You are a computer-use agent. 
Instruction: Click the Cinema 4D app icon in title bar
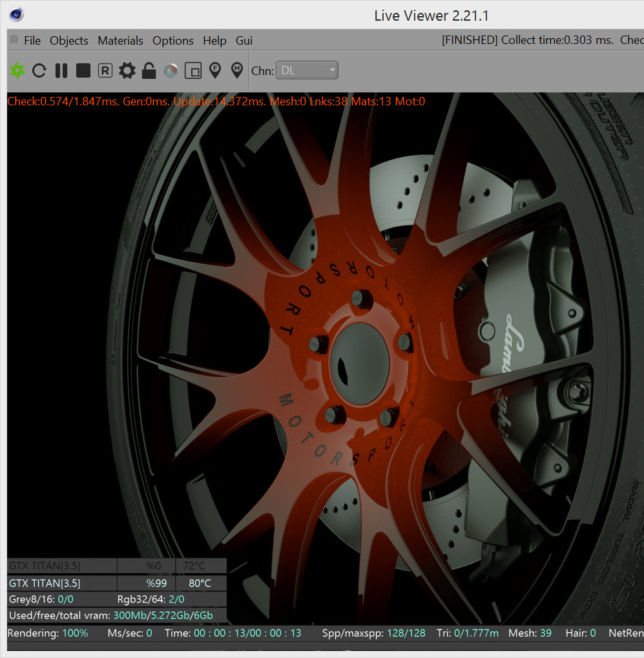(16, 15)
